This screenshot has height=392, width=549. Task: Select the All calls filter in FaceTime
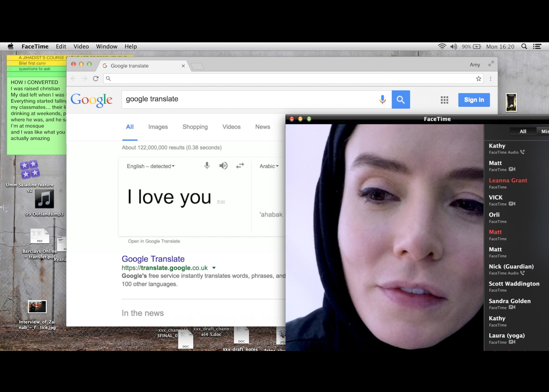coord(523,131)
